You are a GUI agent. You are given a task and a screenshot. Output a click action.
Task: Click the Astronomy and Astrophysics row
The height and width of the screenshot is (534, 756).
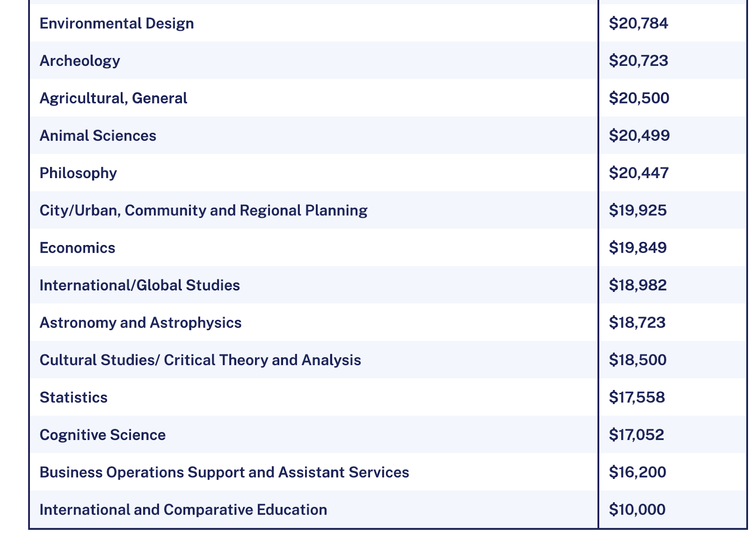[x=141, y=322]
